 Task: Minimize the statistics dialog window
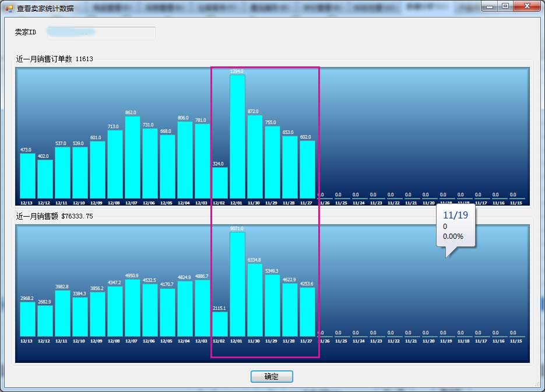[x=490, y=6]
